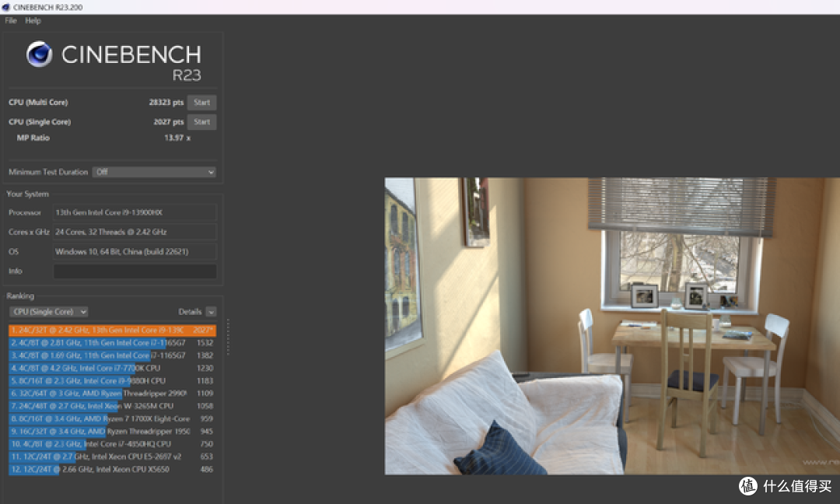The image size is (840, 504).
Task: Click the Cinebench icon in the title bar
Action: [x=6, y=7]
